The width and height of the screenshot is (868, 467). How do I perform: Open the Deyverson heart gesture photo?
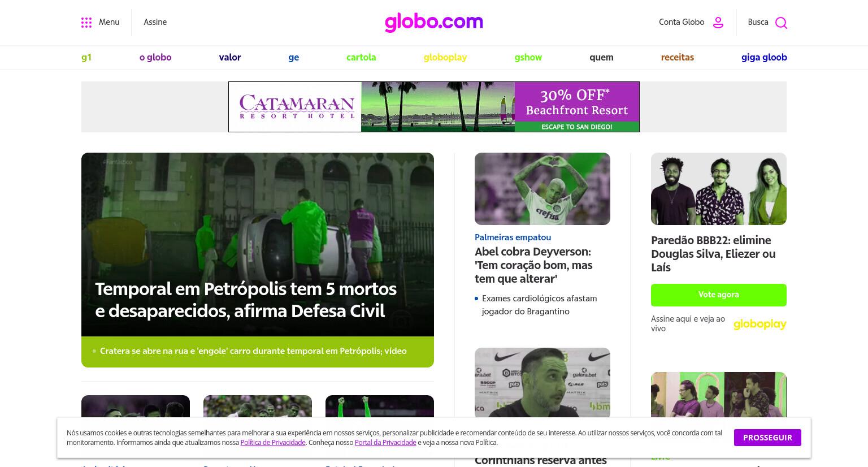point(542,189)
